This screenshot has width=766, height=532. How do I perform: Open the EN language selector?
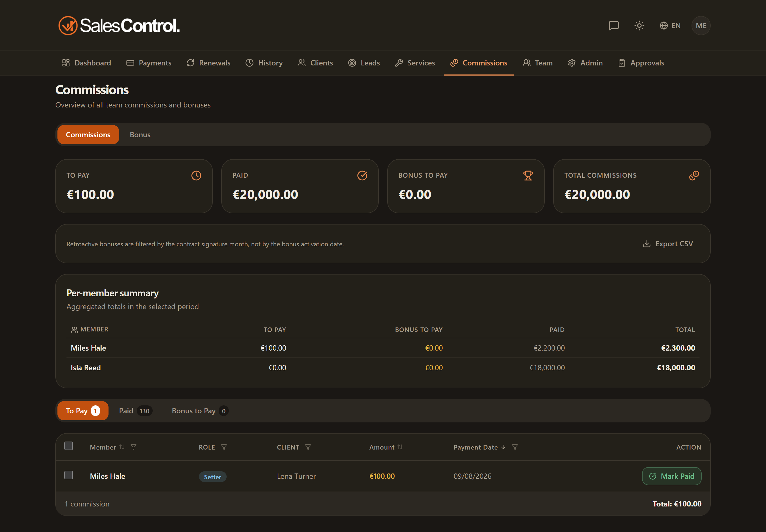click(670, 26)
